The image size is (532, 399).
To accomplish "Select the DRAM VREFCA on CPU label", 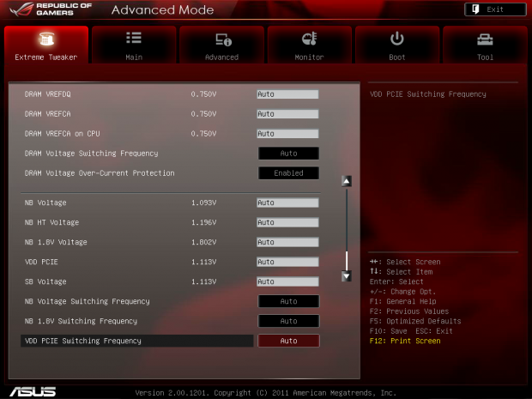I will [62, 133].
